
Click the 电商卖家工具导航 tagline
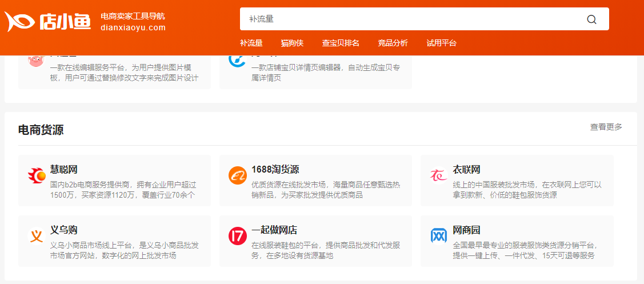tap(133, 17)
